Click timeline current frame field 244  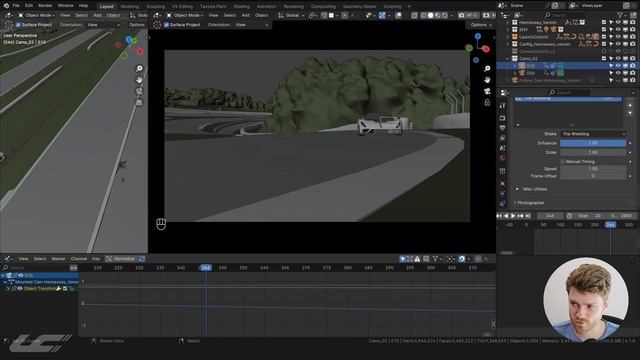pyautogui.click(x=550, y=216)
